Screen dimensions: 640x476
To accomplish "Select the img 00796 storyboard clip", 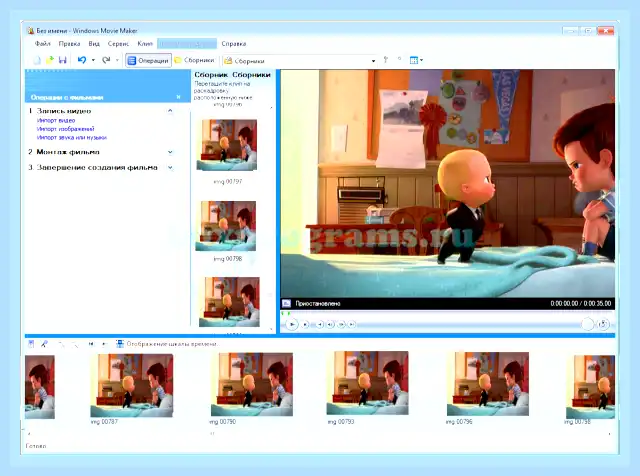I will click(x=488, y=384).
